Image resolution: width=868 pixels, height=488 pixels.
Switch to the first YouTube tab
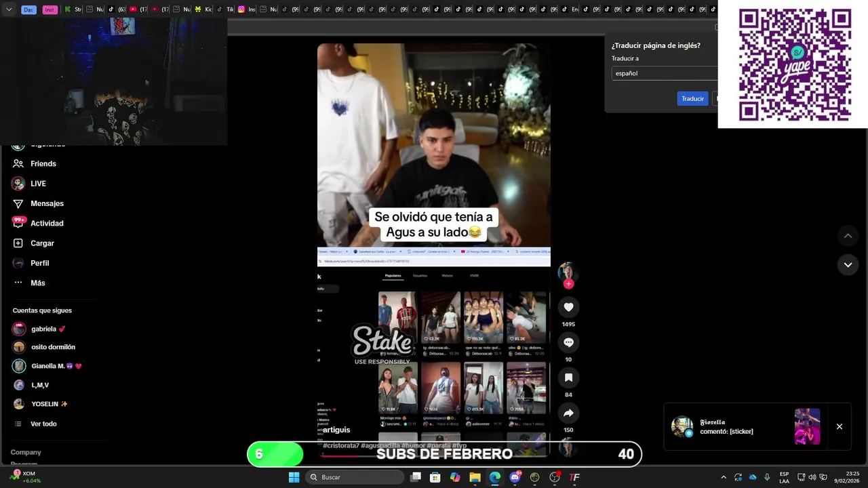[136, 9]
